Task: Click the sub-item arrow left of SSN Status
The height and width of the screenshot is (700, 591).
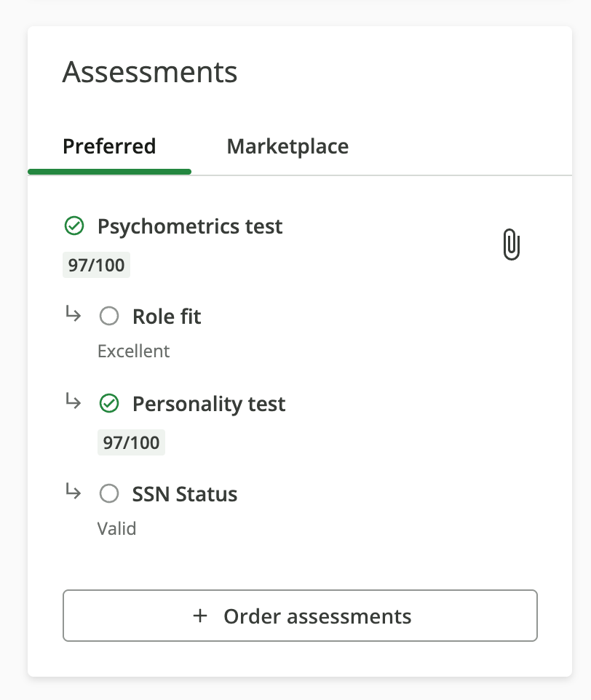Action: coord(73,492)
